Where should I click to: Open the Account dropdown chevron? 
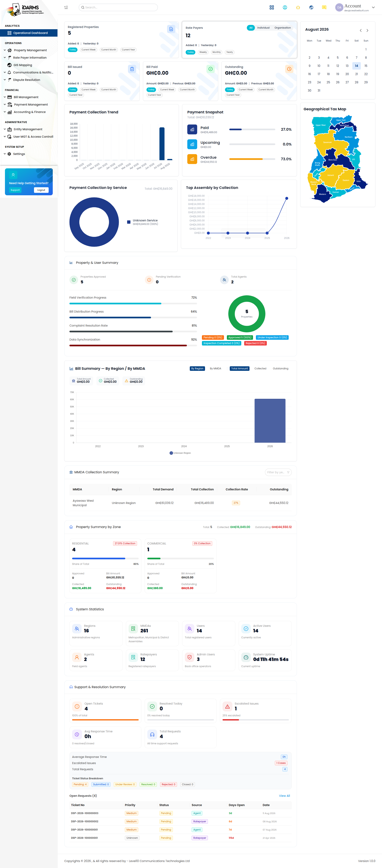tap(373, 7)
